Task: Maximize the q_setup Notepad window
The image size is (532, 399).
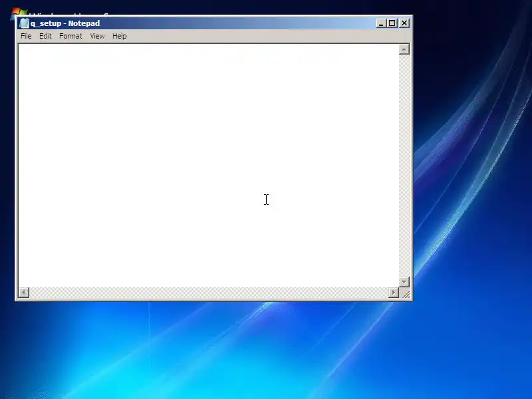Action: pyautogui.click(x=392, y=23)
